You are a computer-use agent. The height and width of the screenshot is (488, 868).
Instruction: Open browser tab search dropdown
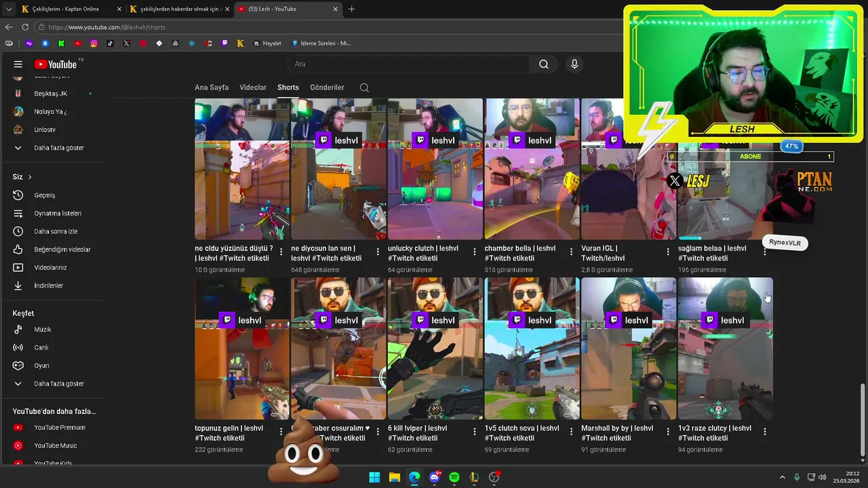[8, 9]
